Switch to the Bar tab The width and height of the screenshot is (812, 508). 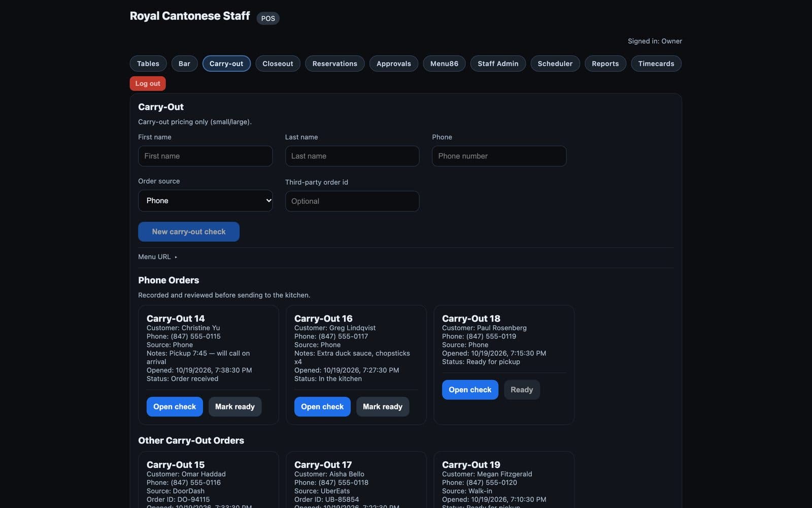[x=184, y=63]
